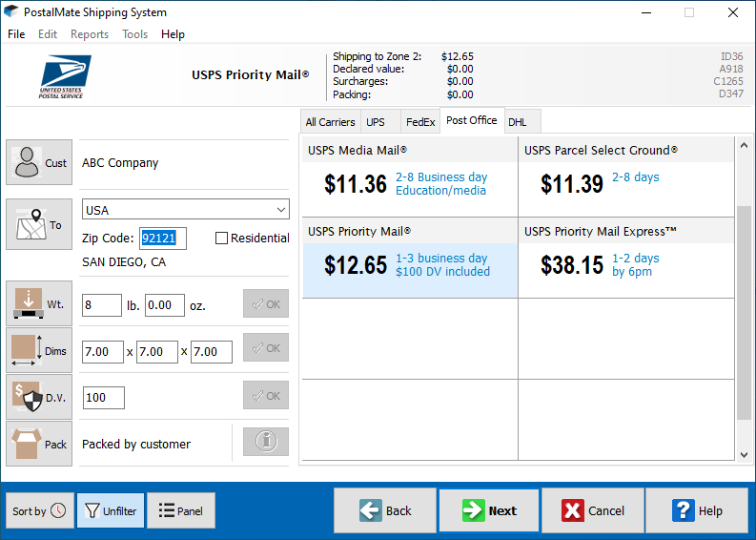Click the services list scroll up arrow
This screenshot has width=756, height=540.
tap(744, 145)
